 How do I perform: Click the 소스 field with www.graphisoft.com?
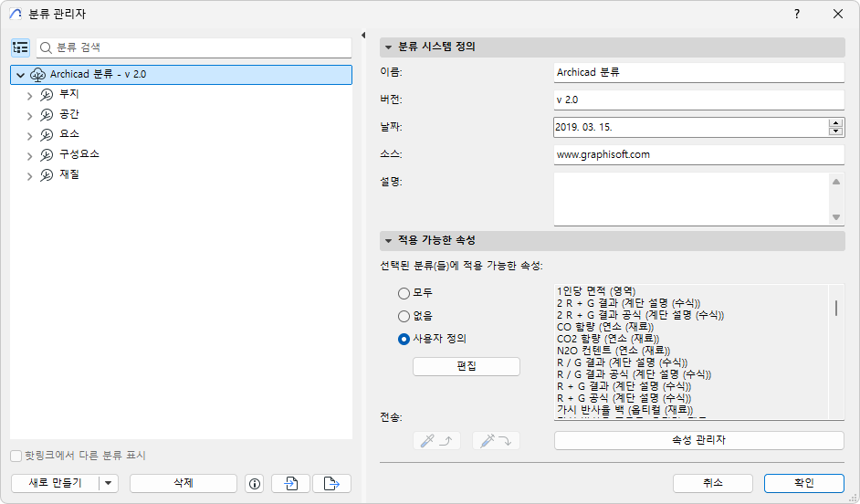(x=698, y=154)
